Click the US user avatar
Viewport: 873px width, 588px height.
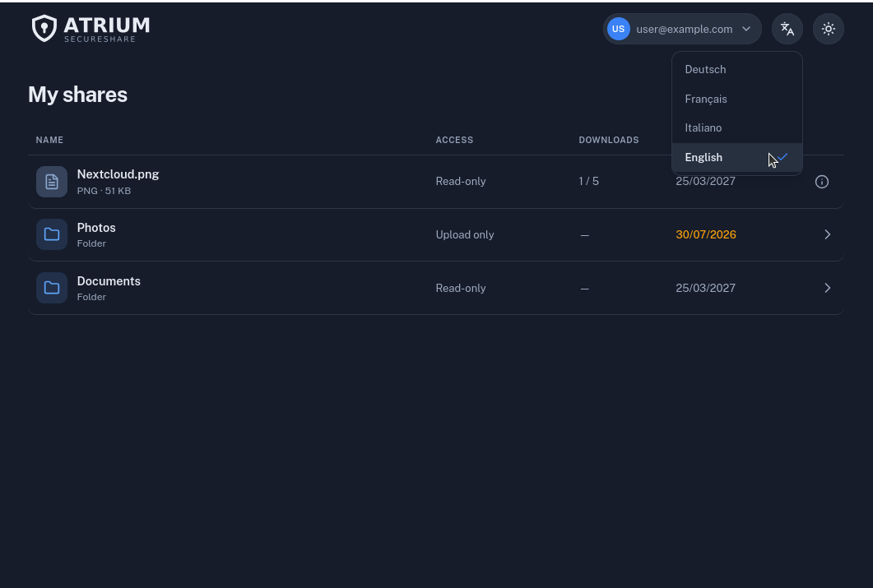(618, 29)
